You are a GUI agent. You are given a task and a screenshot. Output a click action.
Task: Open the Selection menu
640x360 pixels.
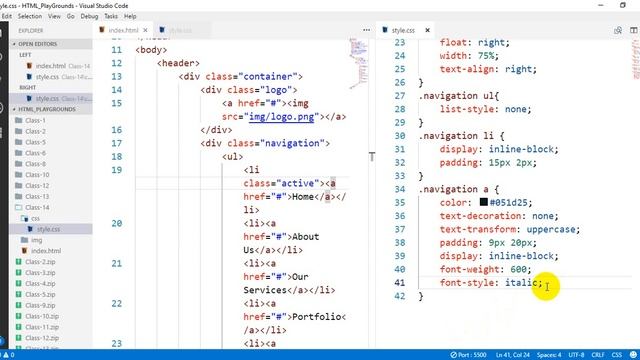click(30, 16)
